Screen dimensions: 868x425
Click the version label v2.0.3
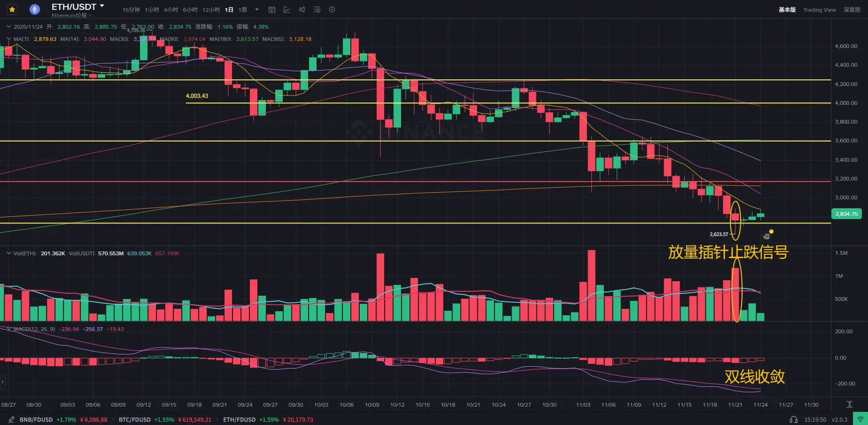coord(839,420)
